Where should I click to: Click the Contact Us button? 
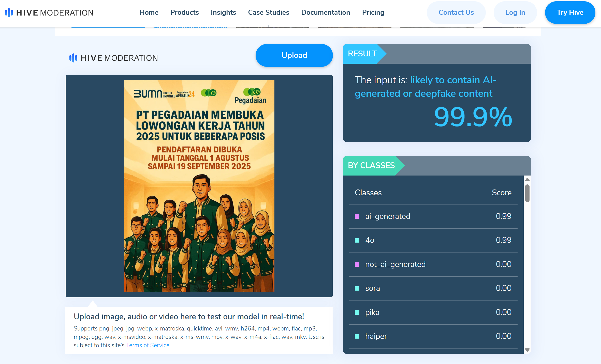coord(456,12)
